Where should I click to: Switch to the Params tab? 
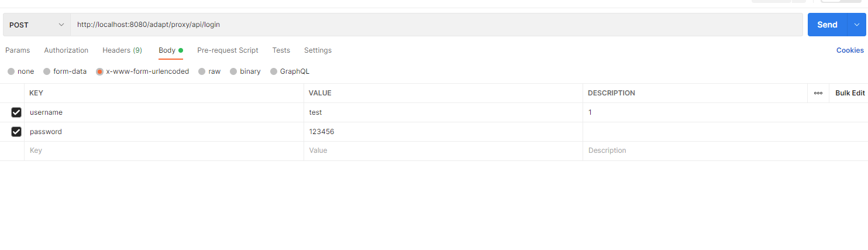(18, 50)
